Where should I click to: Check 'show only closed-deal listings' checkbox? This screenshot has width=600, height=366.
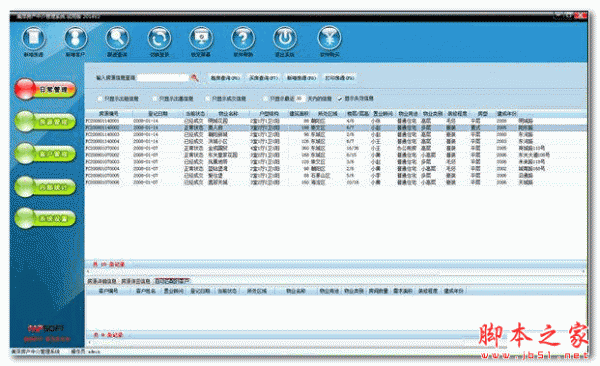208,99
